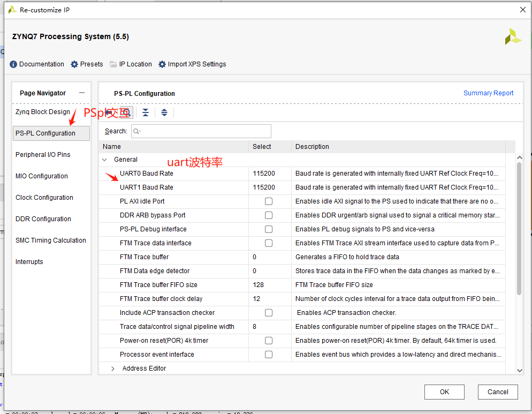
Task: Open the DDR Configuration page
Action: [x=43, y=219]
